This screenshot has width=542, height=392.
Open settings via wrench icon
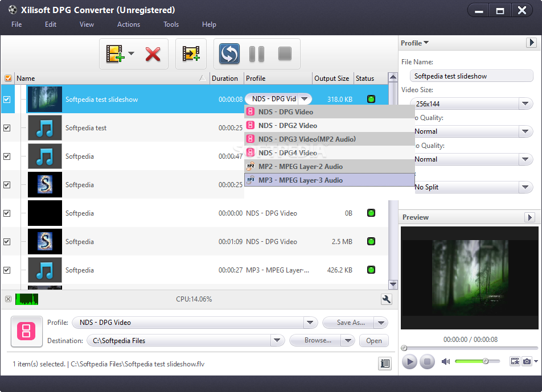pos(387,299)
